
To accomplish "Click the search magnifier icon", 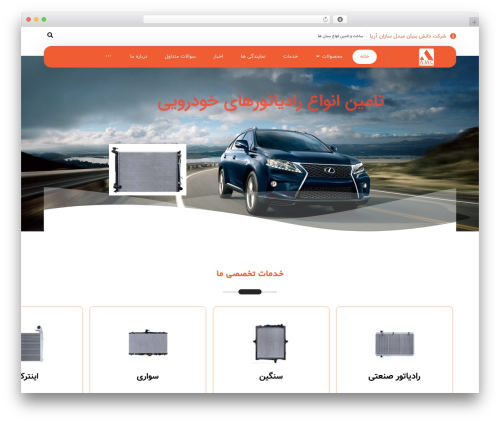I will pyautogui.click(x=50, y=35).
